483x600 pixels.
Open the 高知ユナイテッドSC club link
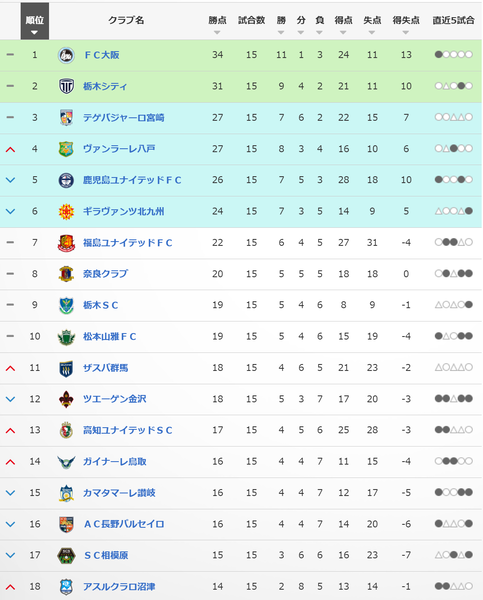(x=127, y=430)
